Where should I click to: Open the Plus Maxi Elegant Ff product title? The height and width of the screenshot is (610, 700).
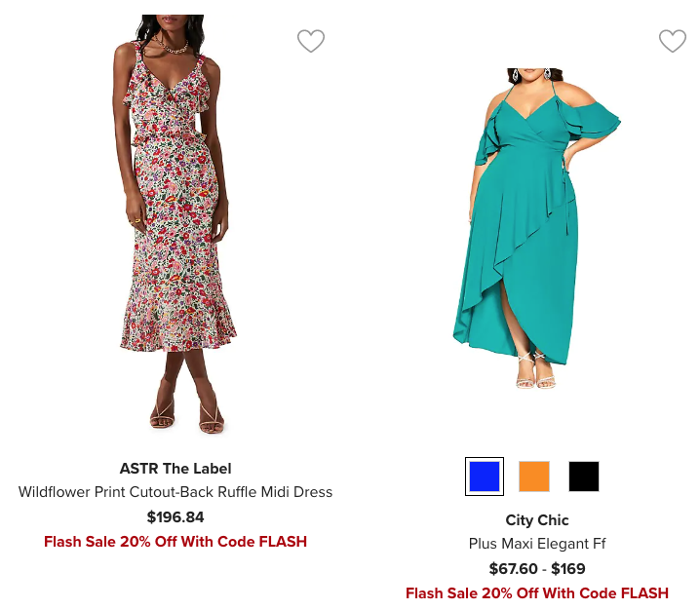pyautogui.click(x=537, y=544)
